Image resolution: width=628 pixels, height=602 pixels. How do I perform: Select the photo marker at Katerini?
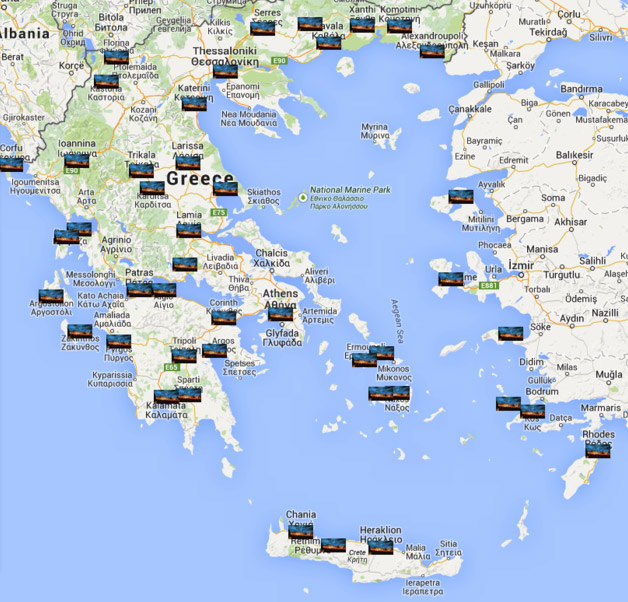[194, 104]
